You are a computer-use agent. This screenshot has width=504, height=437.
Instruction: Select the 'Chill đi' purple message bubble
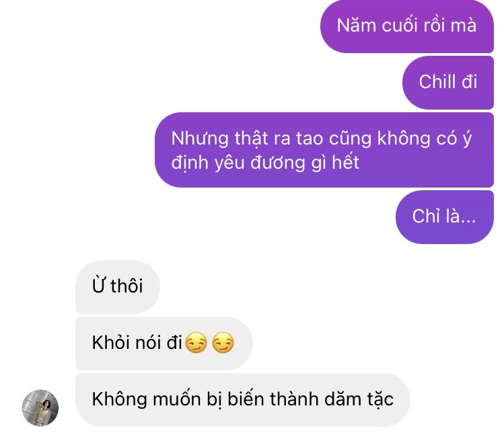(x=448, y=82)
